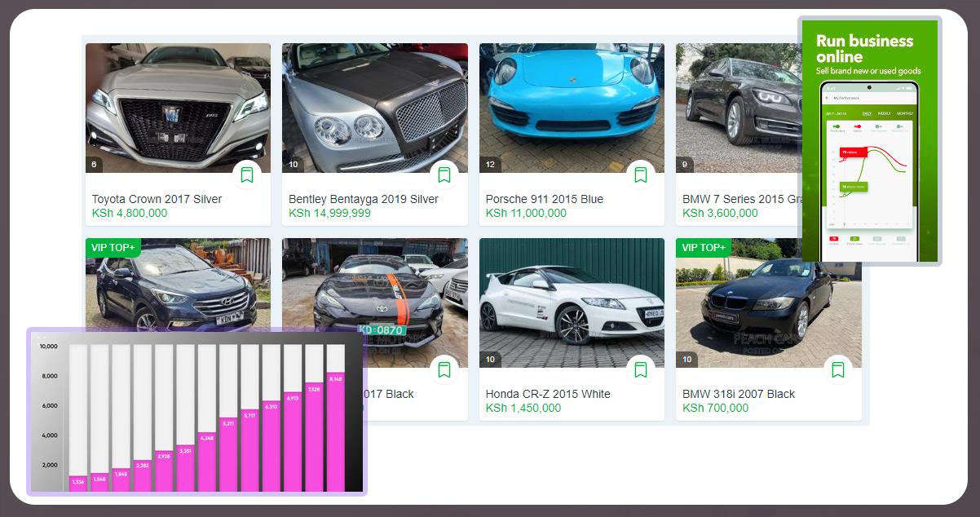Viewport: 980px width, 517px height.
Task: Click photo count badge 6 on Toyota Crown
Action: click(94, 164)
